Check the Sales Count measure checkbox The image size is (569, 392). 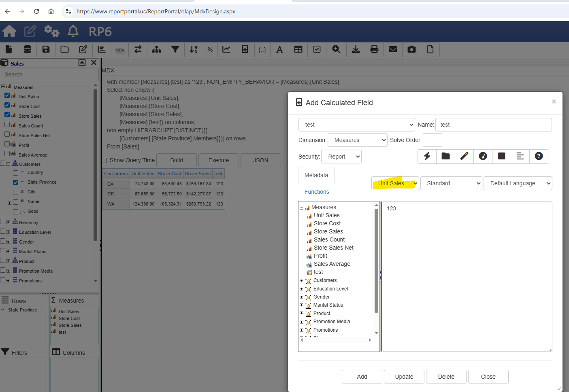coord(7,125)
